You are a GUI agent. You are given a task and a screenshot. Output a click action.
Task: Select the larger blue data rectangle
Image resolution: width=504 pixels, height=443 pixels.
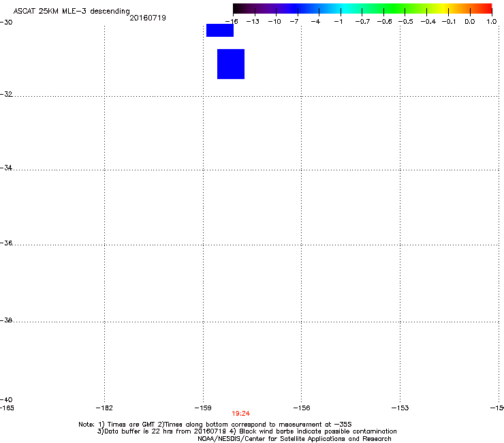pyautogui.click(x=231, y=64)
